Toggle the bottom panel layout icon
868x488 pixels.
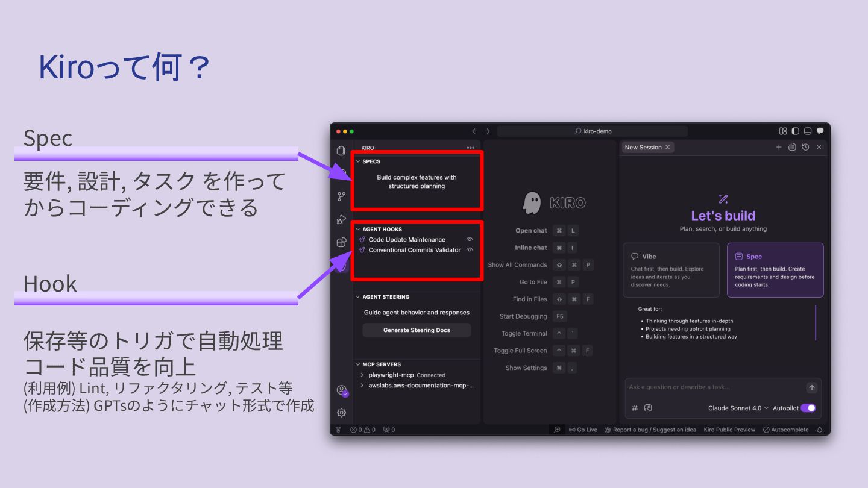coord(808,131)
